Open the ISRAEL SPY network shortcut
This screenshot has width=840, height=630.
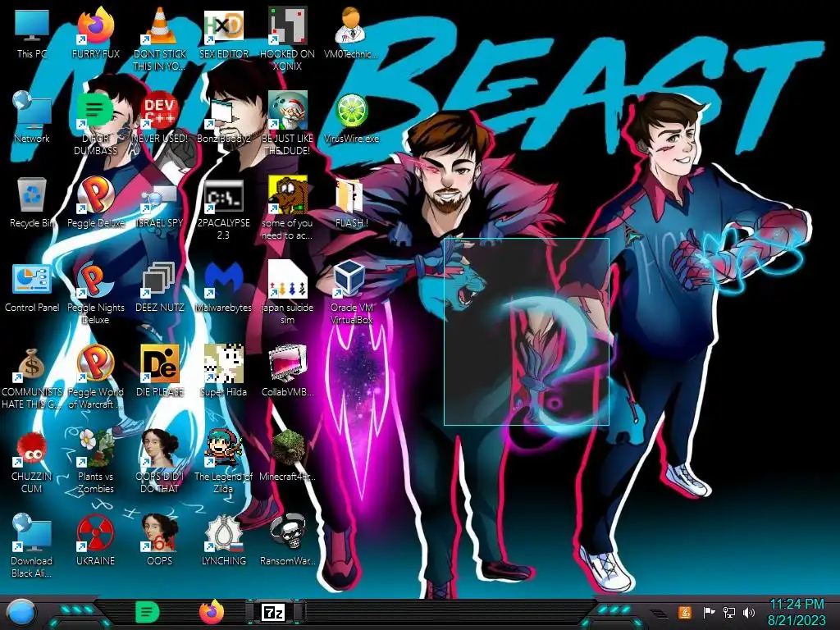[160, 203]
